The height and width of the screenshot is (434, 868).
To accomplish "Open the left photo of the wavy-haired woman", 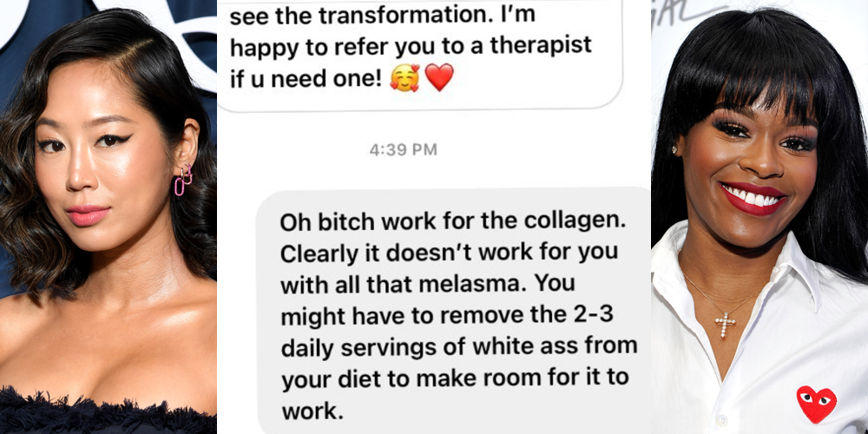I will point(108,217).
